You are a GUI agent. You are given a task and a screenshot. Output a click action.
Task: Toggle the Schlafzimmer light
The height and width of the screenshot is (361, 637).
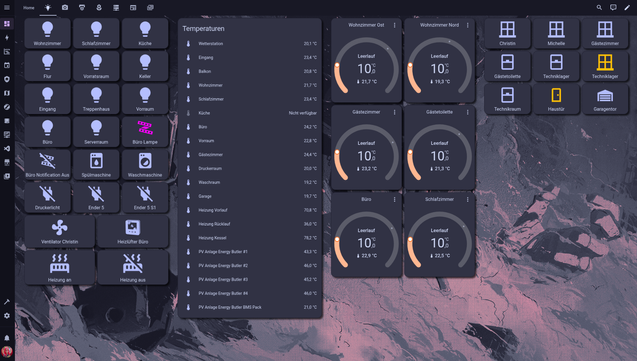click(x=96, y=33)
